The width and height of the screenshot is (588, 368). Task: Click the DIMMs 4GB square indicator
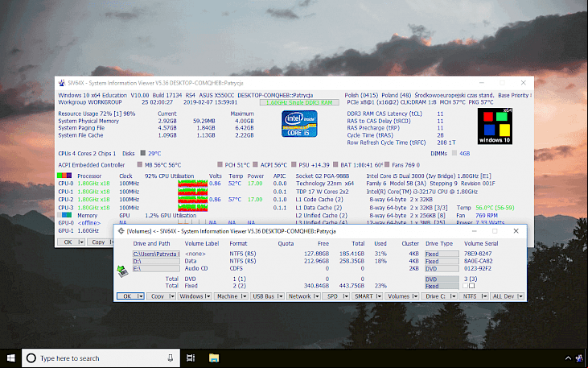[x=454, y=153]
